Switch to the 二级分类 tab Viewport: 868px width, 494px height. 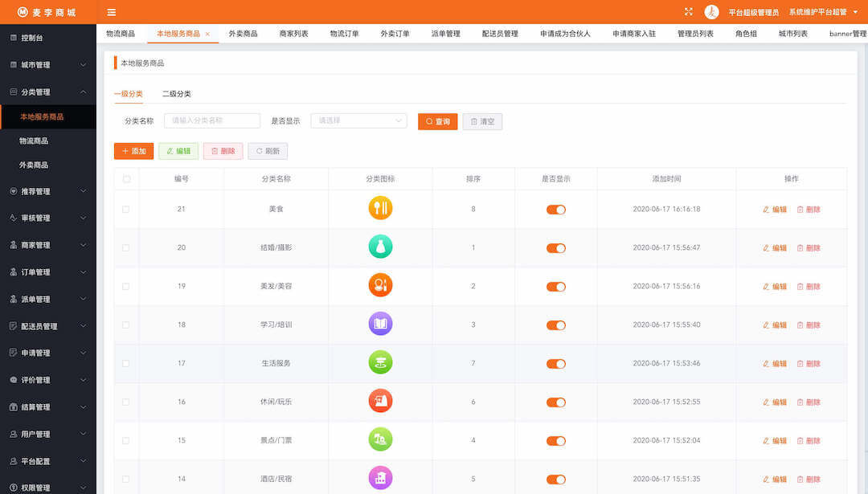click(x=176, y=94)
